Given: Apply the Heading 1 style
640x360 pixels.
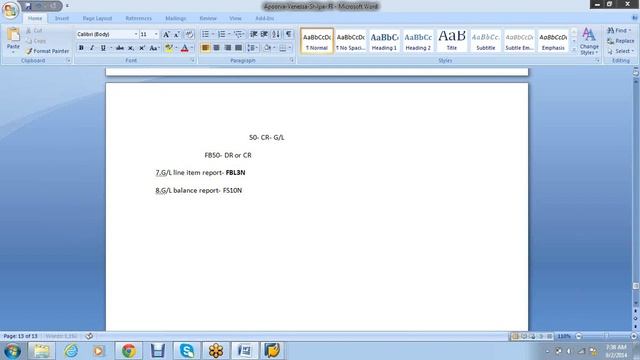Looking at the screenshot, I should pos(384,41).
